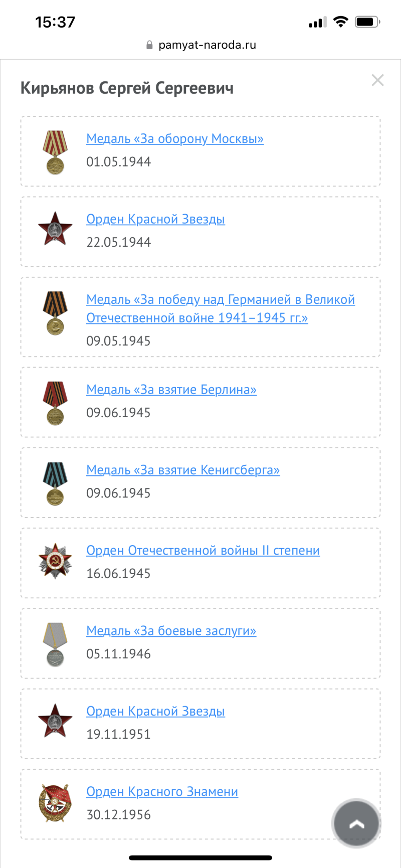Tap the Capture of Königsberg medal icon
The image size is (401, 868).
(x=55, y=483)
